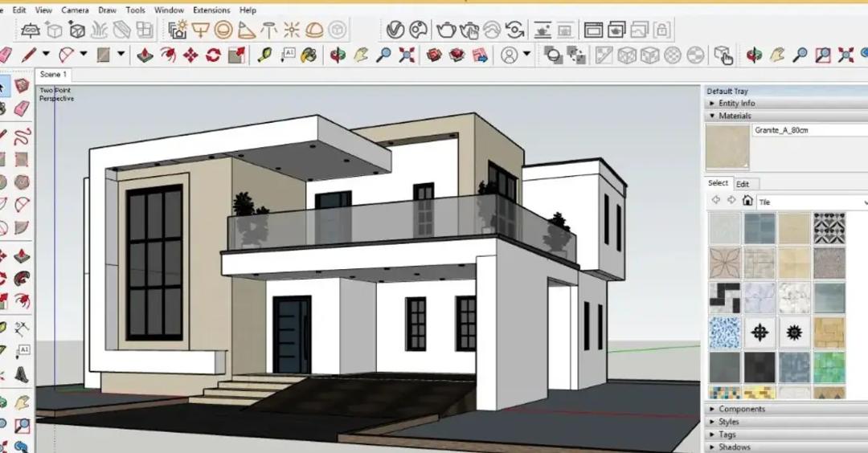
Task: Open the Arc tool dropdown arrow
Action: [83, 55]
